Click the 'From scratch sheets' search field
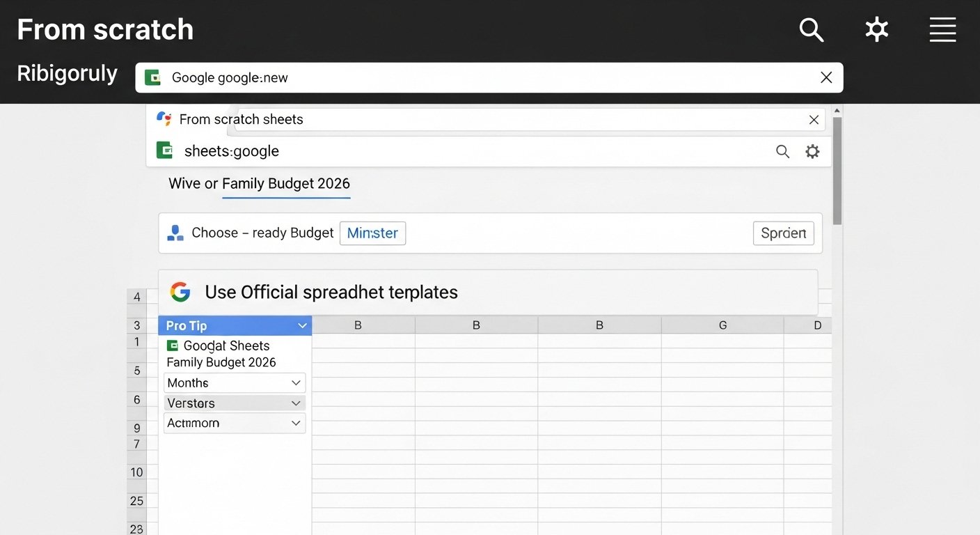Image resolution: width=980 pixels, height=535 pixels. [530, 120]
